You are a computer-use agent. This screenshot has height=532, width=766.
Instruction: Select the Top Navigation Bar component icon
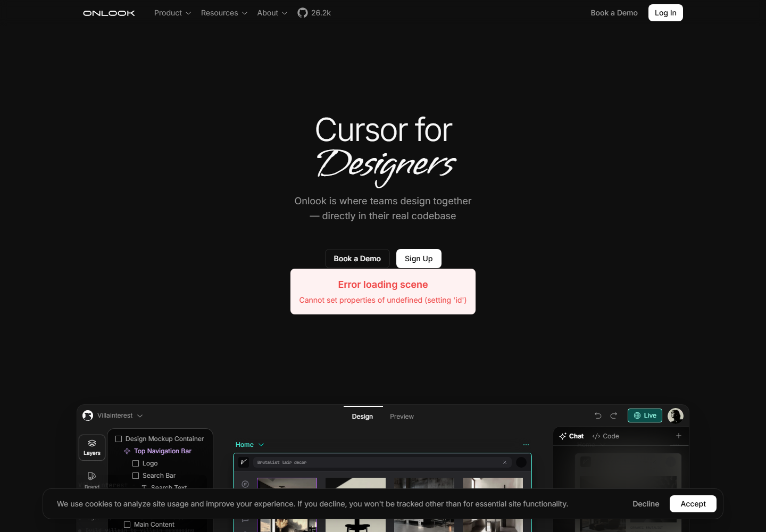tap(127, 451)
